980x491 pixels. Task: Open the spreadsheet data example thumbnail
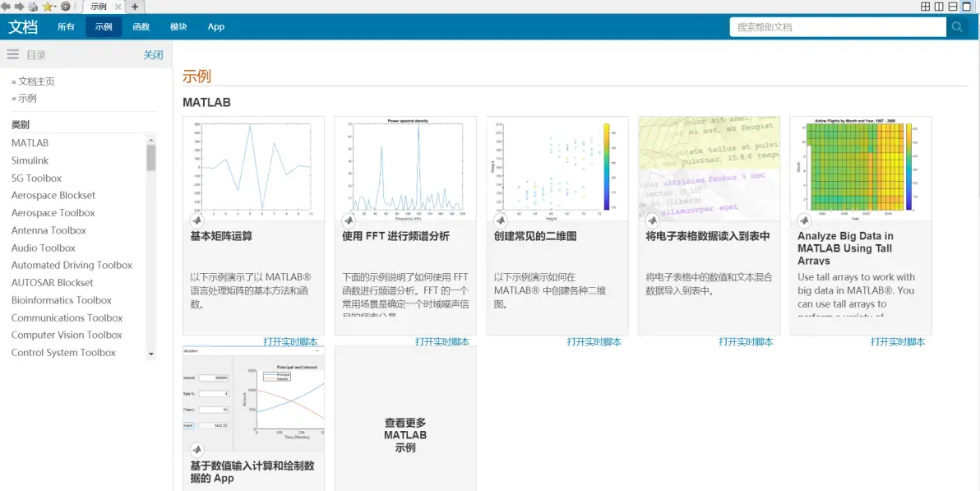pos(709,169)
